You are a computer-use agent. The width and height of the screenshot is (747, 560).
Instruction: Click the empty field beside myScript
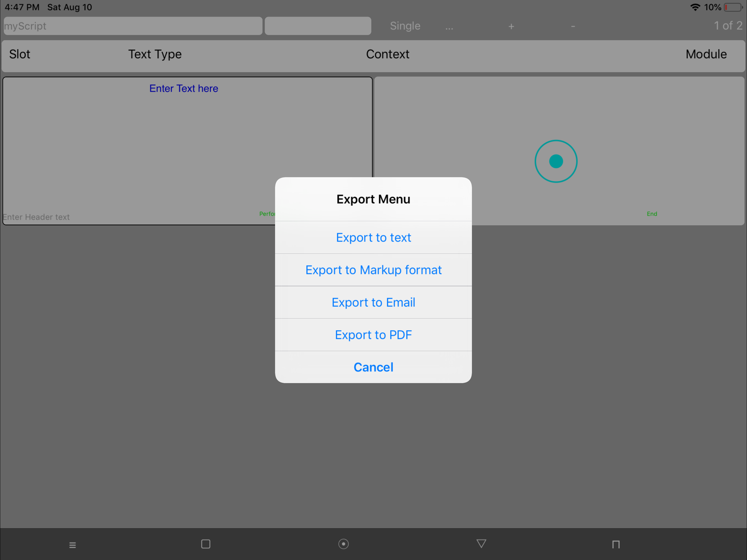pos(318,26)
